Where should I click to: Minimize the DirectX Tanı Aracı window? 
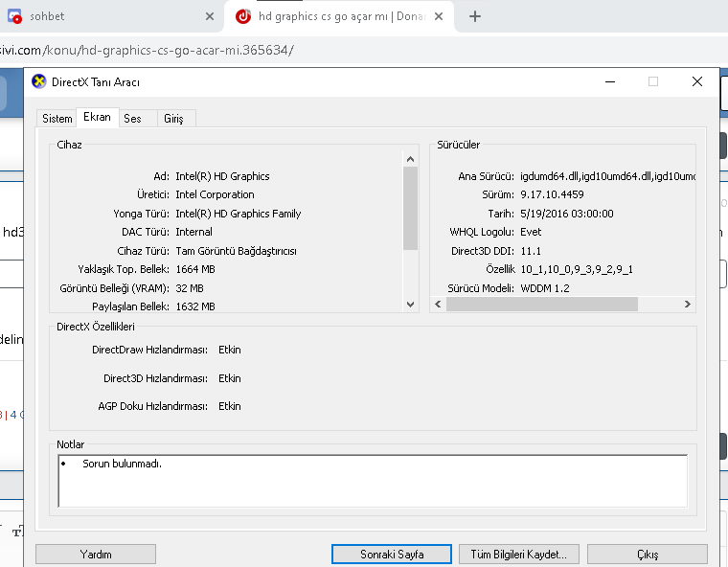610,81
